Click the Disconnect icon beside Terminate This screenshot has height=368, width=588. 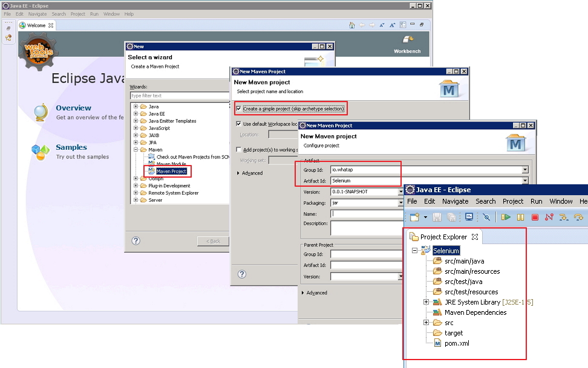pyautogui.click(x=549, y=217)
